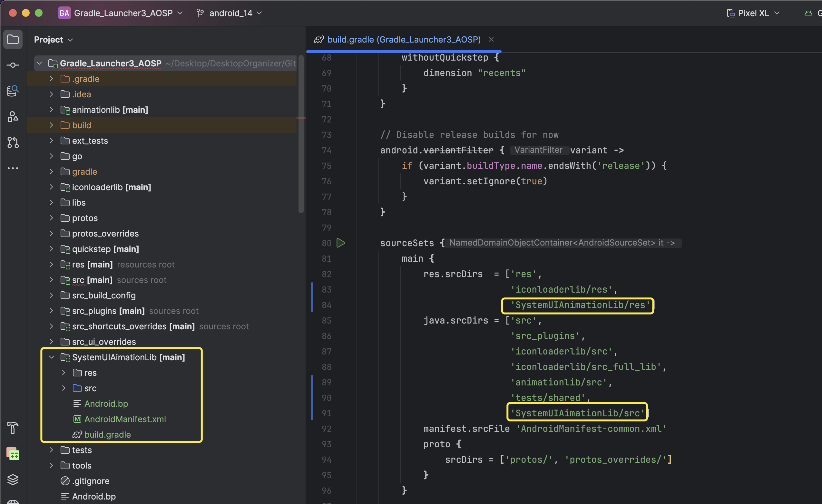The height and width of the screenshot is (504, 822).
Task: Open the layers-shaped tool window icon
Action: click(x=13, y=479)
